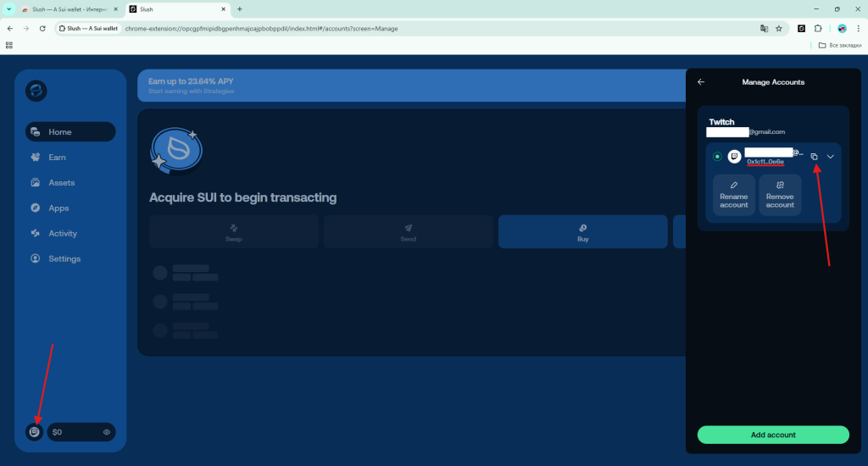
Task: Click the Earn icon in sidebar
Action: point(36,158)
